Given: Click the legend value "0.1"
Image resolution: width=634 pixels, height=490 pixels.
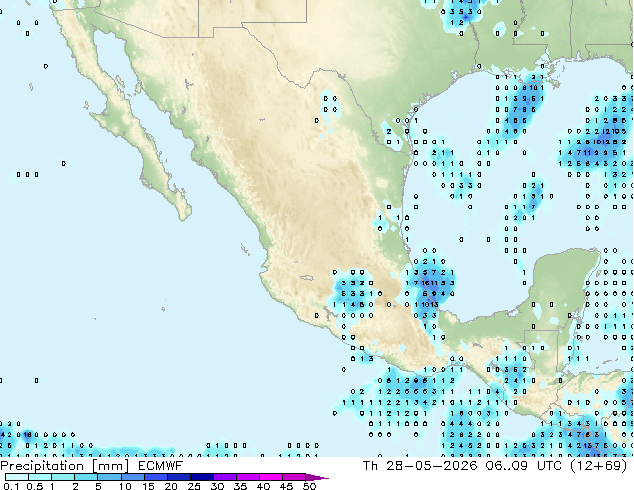Looking at the screenshot, I should coord(11,486).
